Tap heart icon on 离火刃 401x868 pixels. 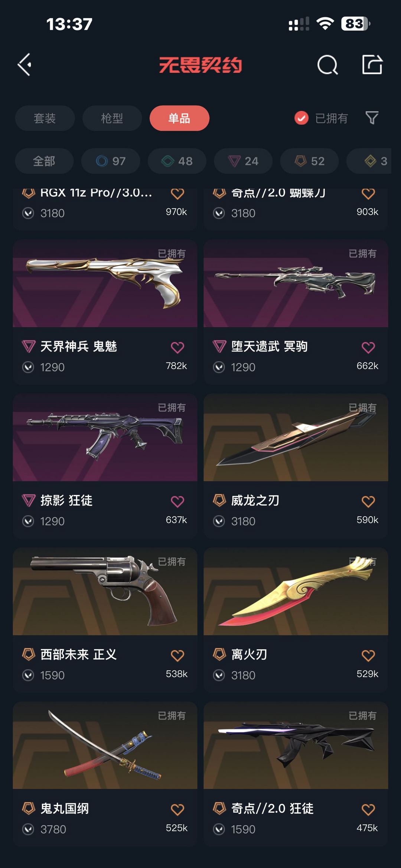coord(368,656)
